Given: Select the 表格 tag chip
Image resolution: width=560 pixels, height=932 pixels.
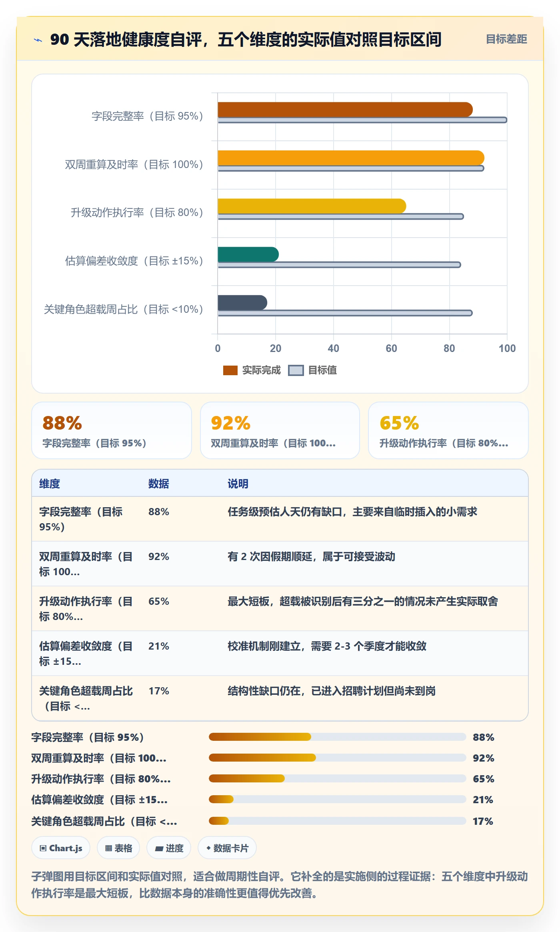Looking at the screenshot, I should [118, 848].
